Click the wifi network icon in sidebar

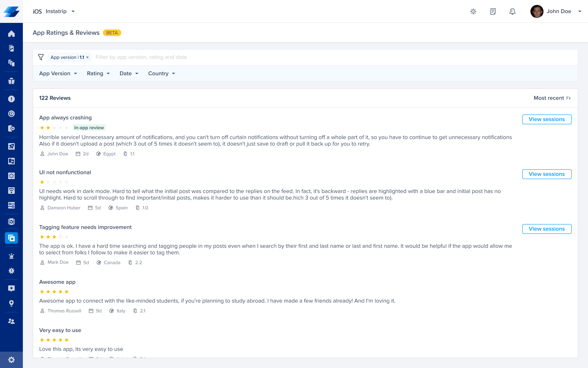point(11,191)
